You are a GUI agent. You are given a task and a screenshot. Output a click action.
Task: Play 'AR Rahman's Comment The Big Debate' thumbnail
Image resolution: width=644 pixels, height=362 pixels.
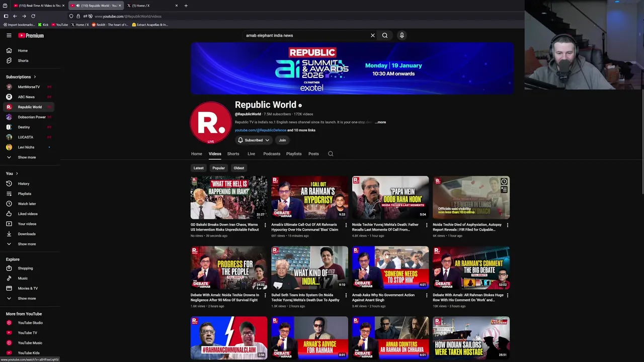click(471, 267)
